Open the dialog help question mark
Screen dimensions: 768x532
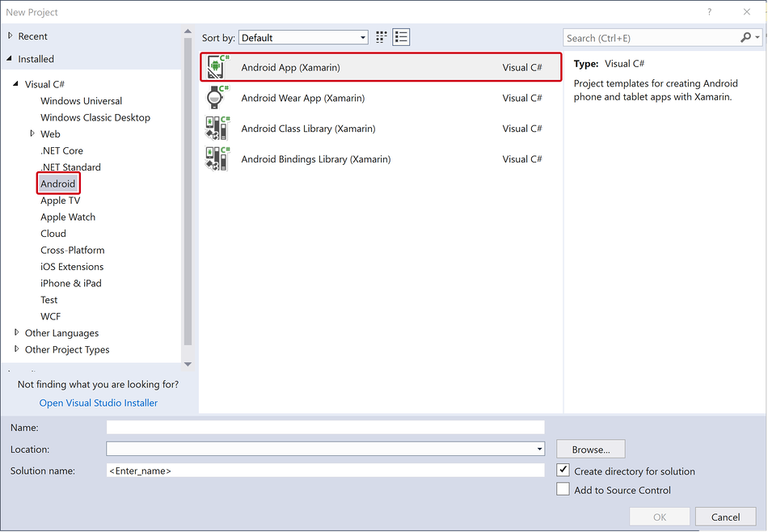(709, 12)
